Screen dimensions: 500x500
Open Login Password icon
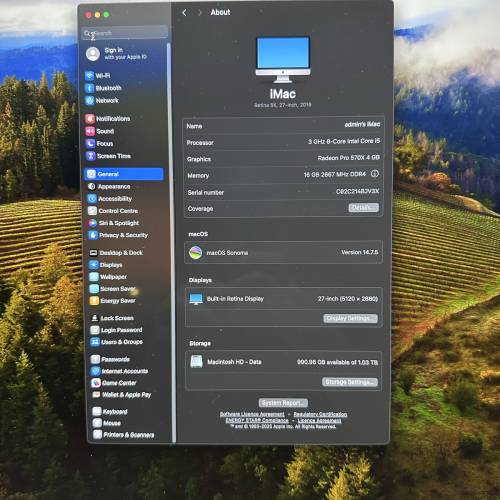pyautogui.click(x=95, y=330)
